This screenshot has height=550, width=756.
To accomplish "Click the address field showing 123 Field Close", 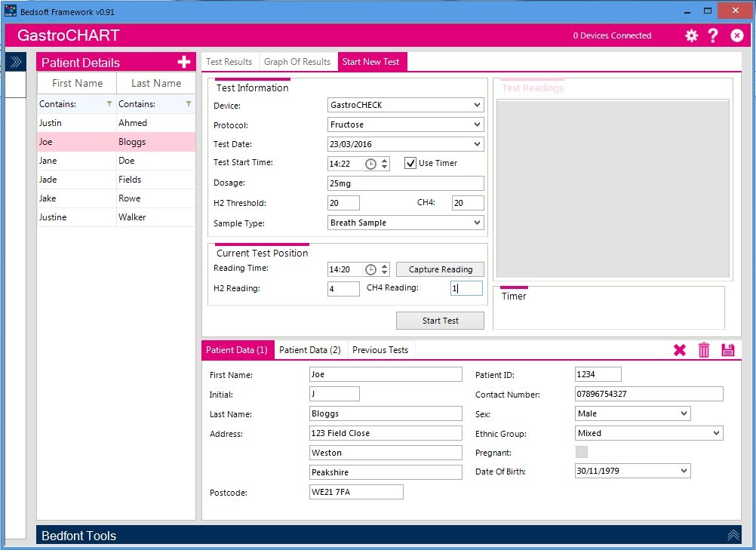I will [386, 433].
